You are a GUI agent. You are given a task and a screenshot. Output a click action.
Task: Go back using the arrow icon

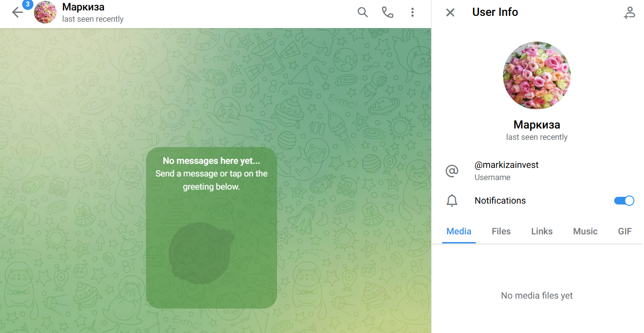coord(17,13)
